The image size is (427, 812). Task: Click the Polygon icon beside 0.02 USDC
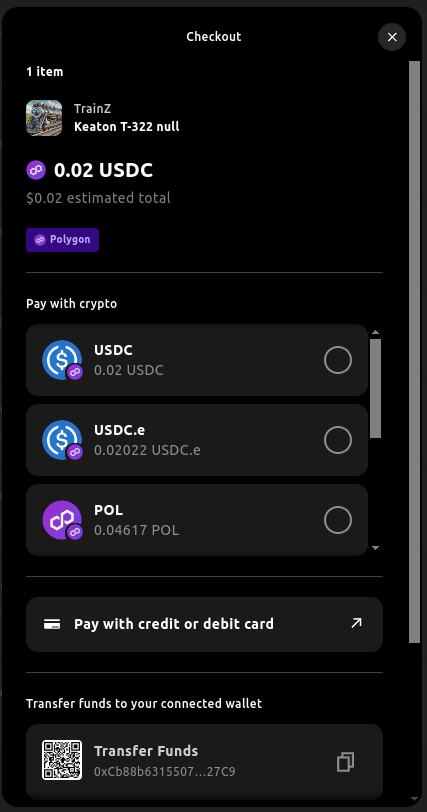36,170
